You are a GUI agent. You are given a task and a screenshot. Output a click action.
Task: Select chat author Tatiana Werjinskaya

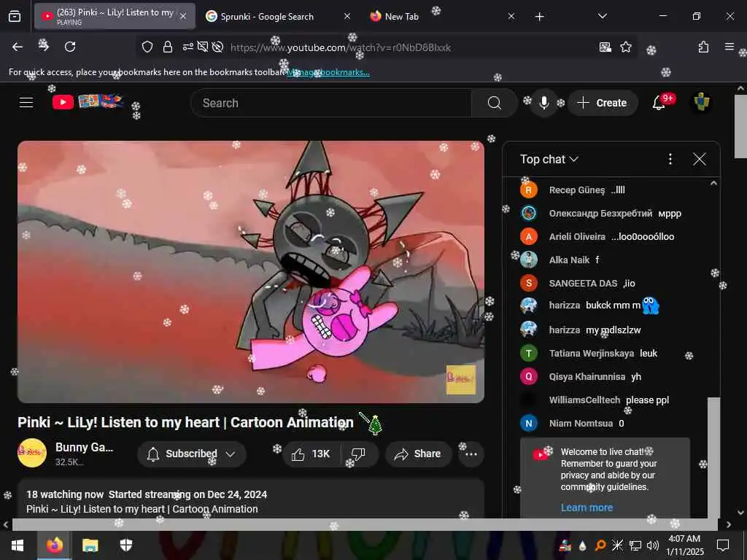592,354
